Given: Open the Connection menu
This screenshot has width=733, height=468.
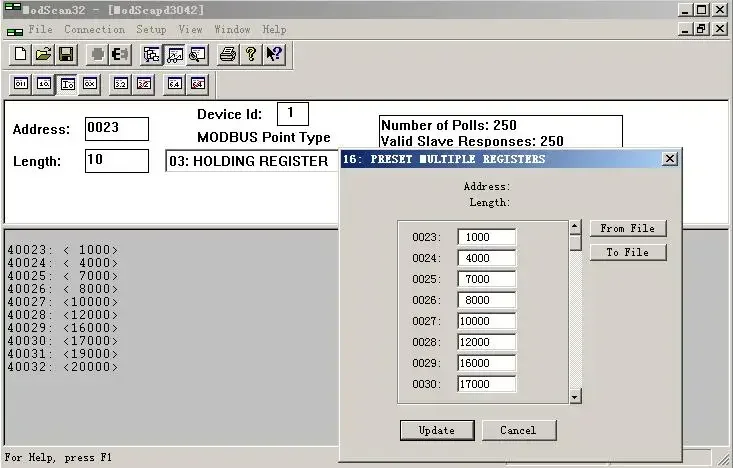Looking at the screenshot, I should point(94,30).
